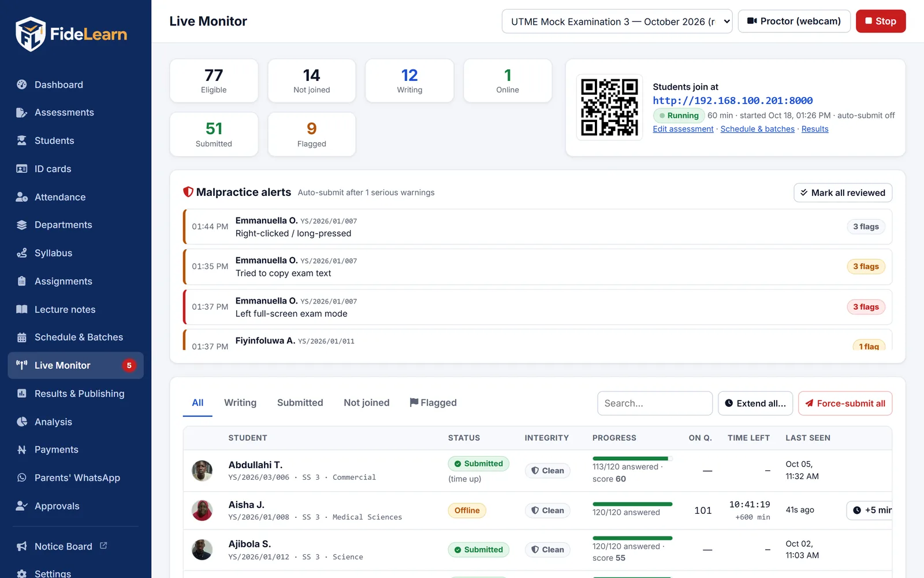Open Assignments clipboard icon
The height and width of the screenshot is (578, 924).
click(22, 281)
